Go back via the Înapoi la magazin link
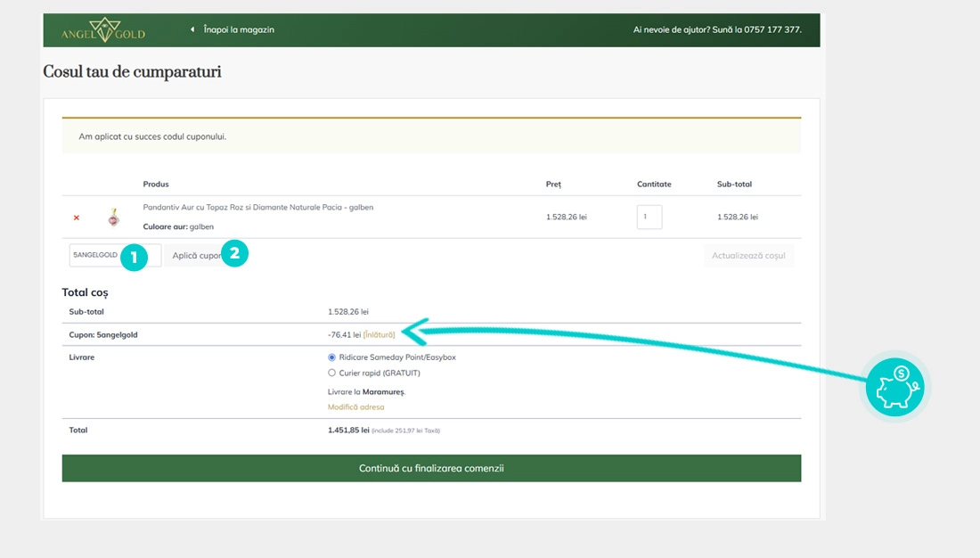Image resolution: width=980 pixels, height=558 pixels. click(x=239, y=29)
